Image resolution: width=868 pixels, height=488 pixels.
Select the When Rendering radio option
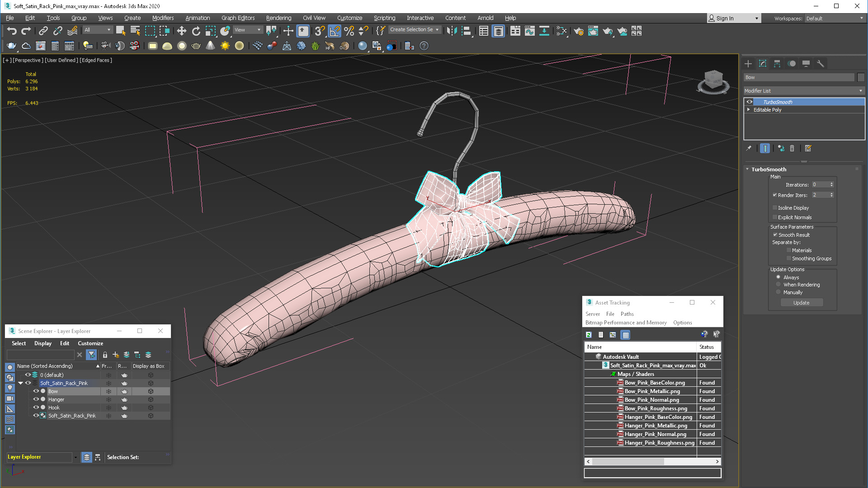point(778,285)
